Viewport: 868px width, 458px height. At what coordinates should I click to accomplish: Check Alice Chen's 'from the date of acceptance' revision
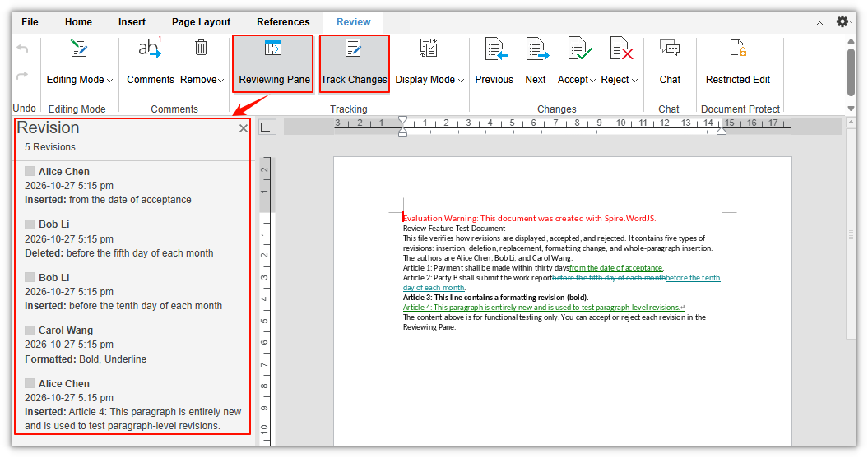(x=30, y=172)
